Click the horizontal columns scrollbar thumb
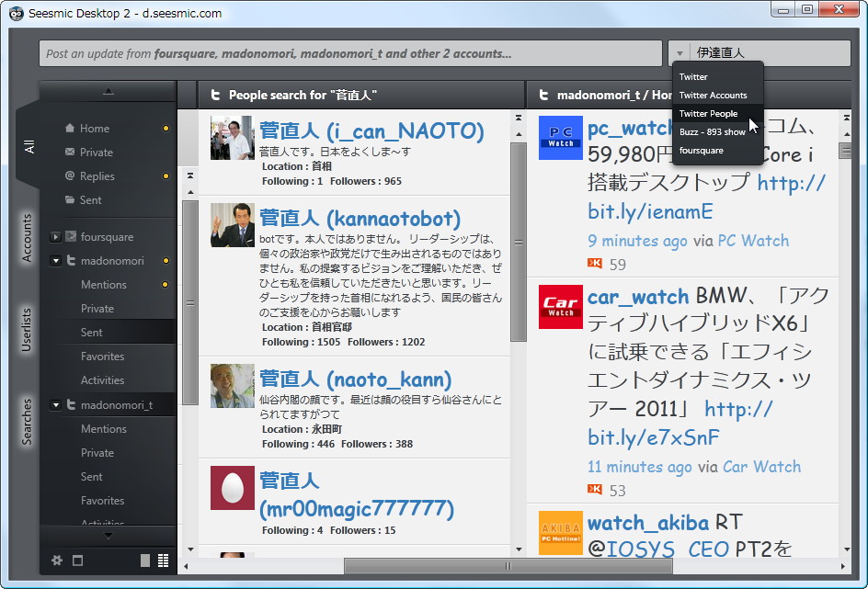 (508, 566)
